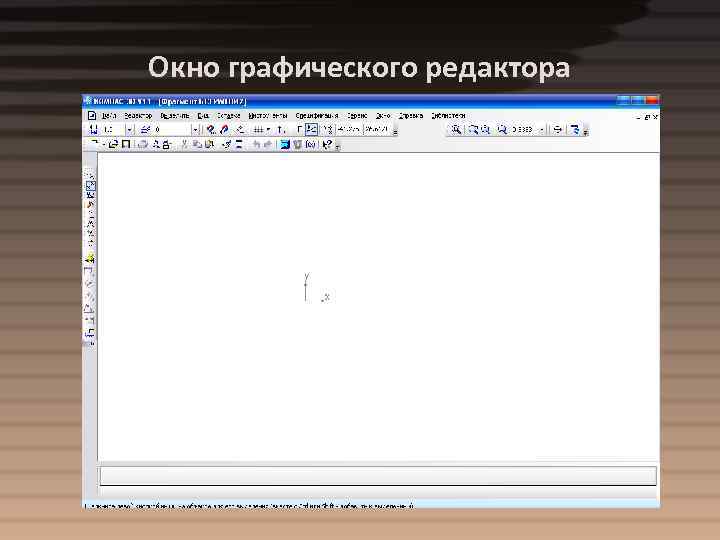The width and height of the screenshot is (720, 540).
Task: Click the save diskette icon
Action: (125, 144)
